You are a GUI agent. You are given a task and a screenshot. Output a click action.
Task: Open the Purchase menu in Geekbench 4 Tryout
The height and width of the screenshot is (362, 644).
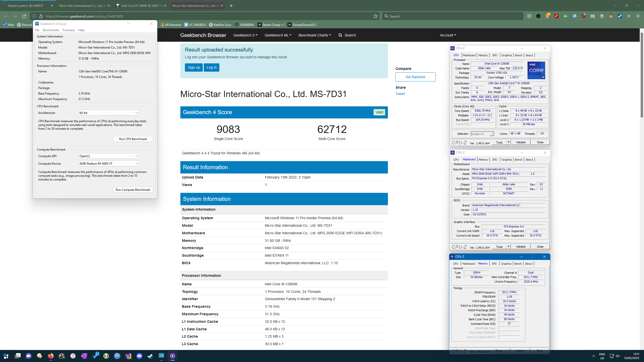(69, 30)
